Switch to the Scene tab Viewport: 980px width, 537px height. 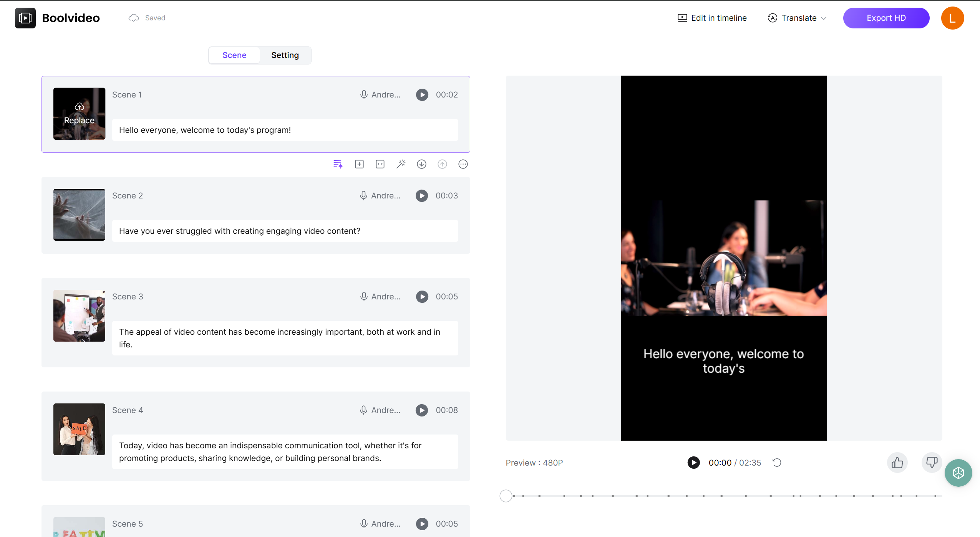(x=234, y=55)
